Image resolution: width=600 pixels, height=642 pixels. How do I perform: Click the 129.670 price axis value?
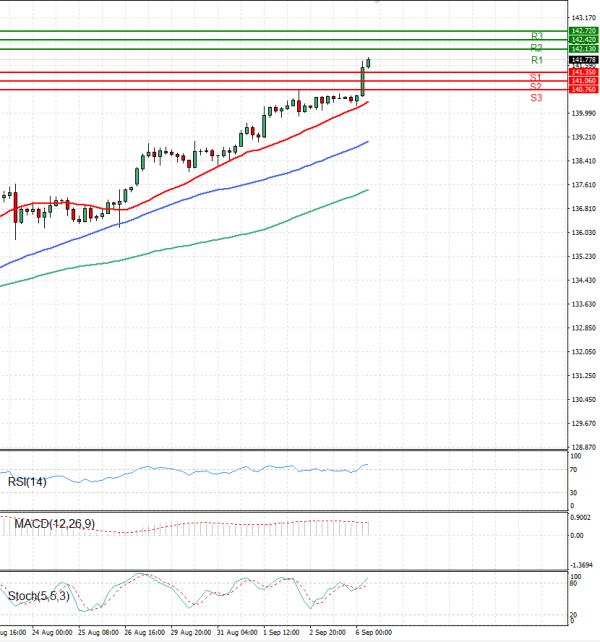tap(584, 423)
